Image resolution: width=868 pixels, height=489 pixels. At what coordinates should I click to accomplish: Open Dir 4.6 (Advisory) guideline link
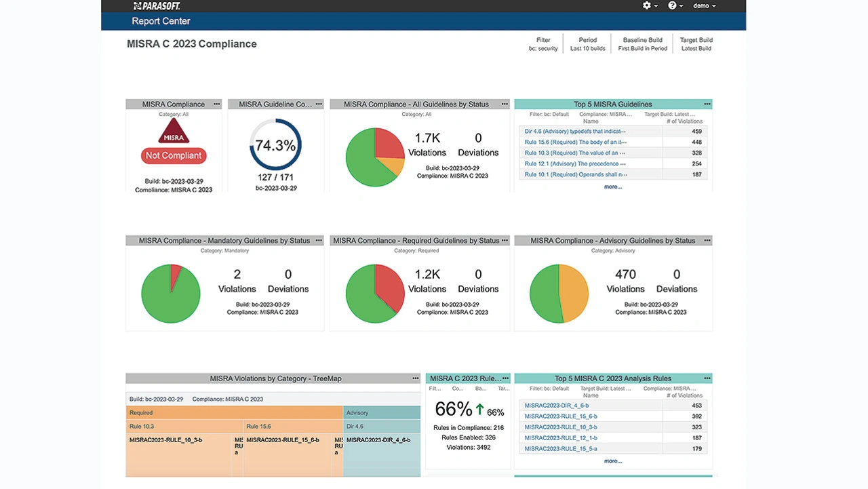(575, 132)
